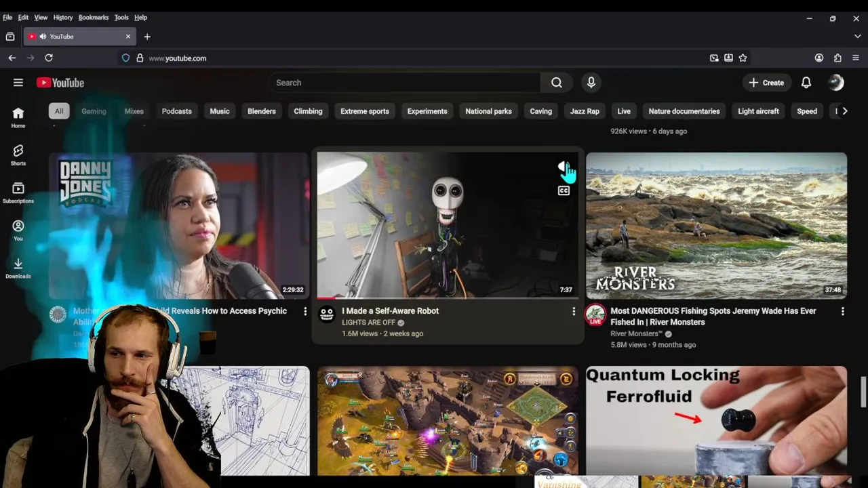This screenshot has width=868, height=488.
Task: Select the Extreme sports filter chip
Action: 365,111
